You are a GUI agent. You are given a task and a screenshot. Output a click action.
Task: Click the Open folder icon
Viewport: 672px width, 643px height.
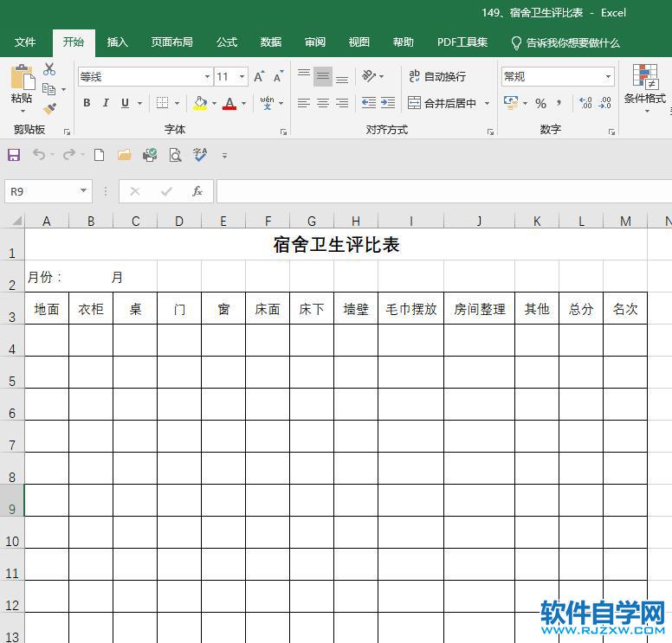coord(125,155)
